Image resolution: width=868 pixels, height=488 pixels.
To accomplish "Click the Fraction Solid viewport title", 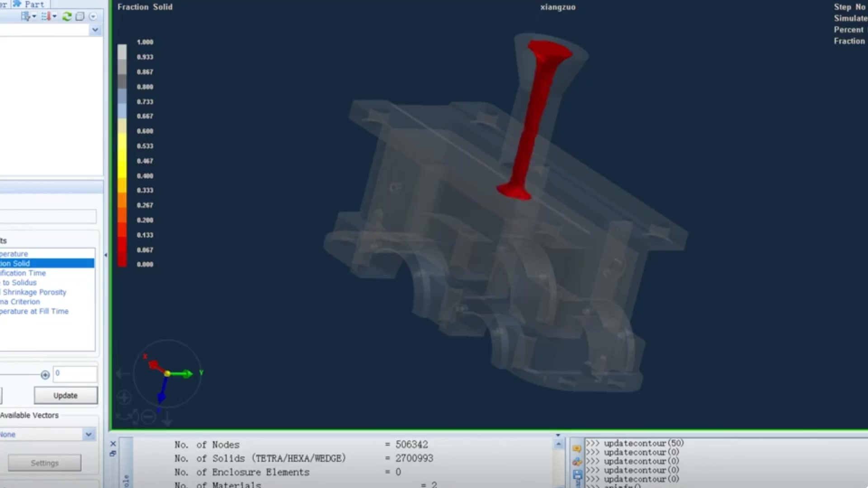I will 145,7.
